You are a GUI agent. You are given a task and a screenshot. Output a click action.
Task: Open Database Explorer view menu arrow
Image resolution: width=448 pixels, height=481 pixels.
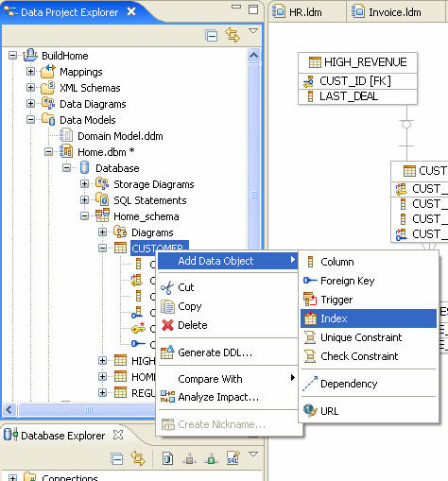tap(253, 455)
